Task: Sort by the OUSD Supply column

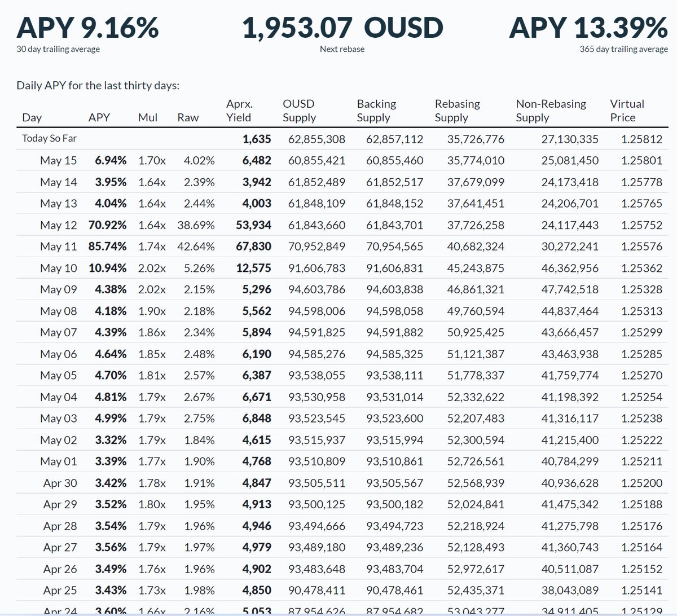Action: [298, 111]
